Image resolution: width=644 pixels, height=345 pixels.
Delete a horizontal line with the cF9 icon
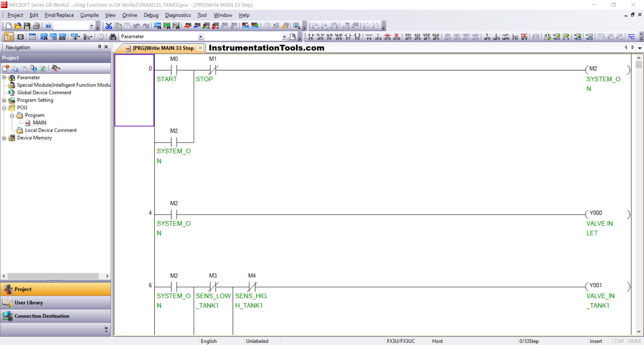(387, 37)
